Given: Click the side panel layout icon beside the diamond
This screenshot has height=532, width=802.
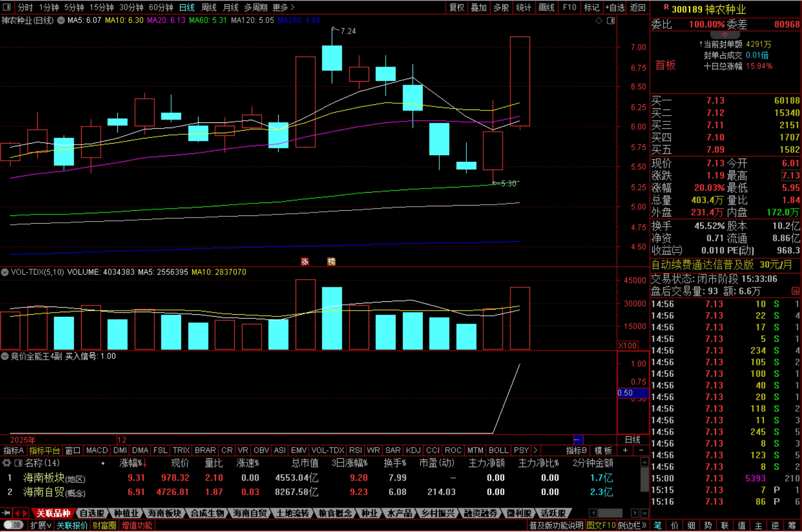Looking at the screenshot, I should [x=611, y=21].
